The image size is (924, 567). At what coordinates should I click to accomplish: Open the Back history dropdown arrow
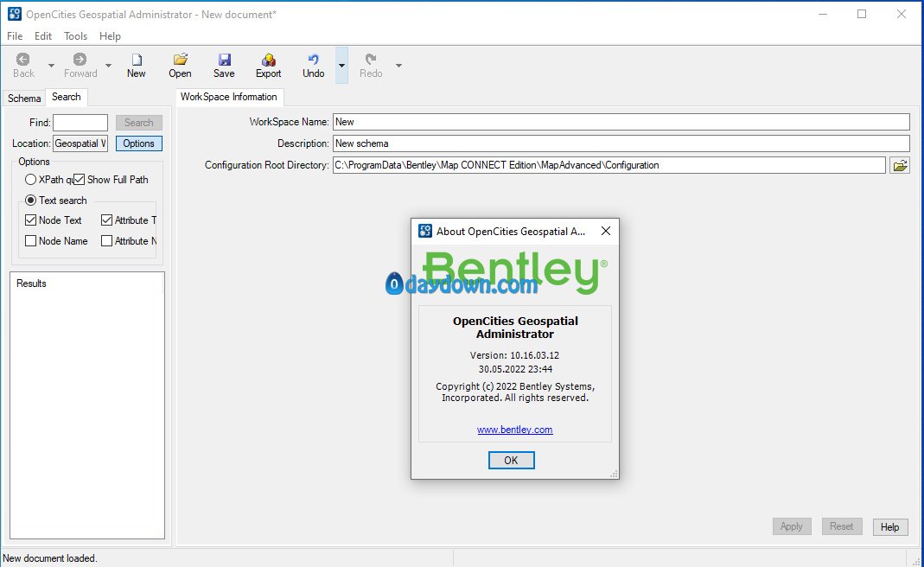51,66
